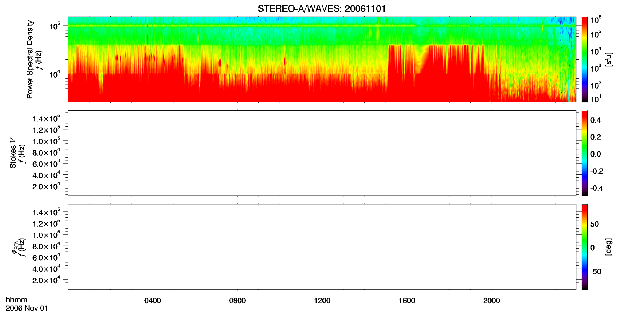Click the 0800 time axis label

click(x=238, y=301)
